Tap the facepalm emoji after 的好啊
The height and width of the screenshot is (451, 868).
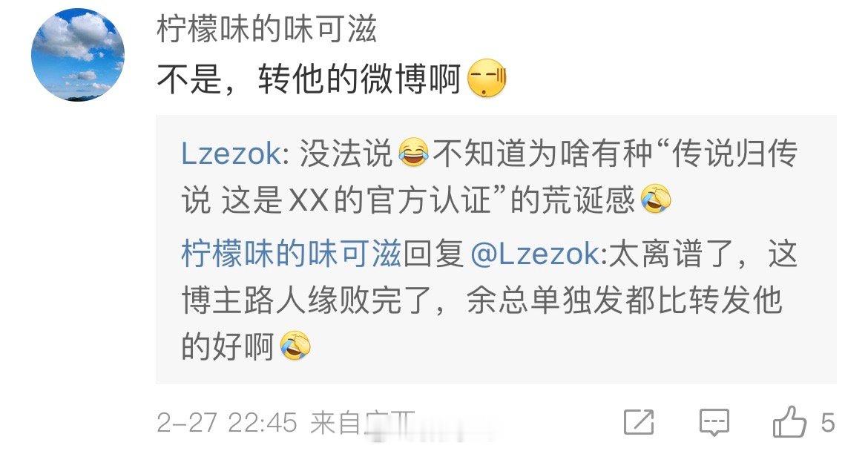pos(295,347)
